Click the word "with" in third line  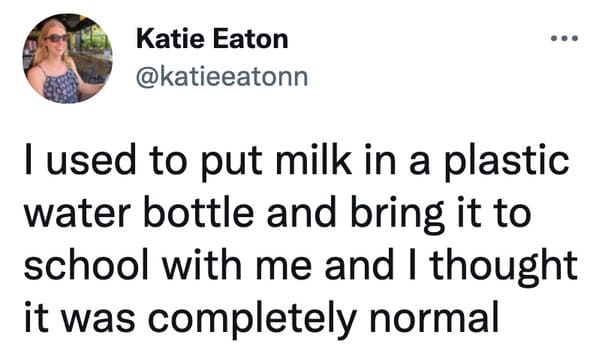pyautogui.click(x=202, y=264)
